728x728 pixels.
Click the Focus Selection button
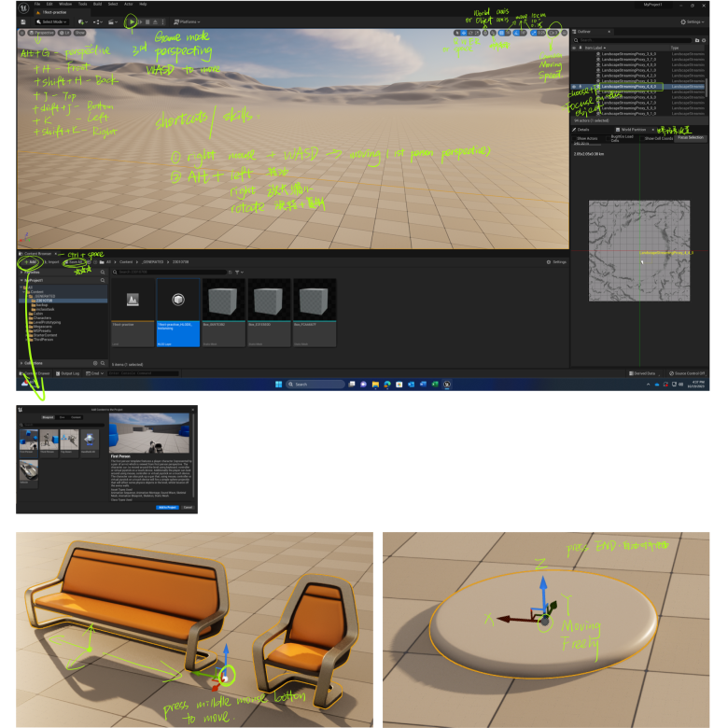[x=691, y=138]
